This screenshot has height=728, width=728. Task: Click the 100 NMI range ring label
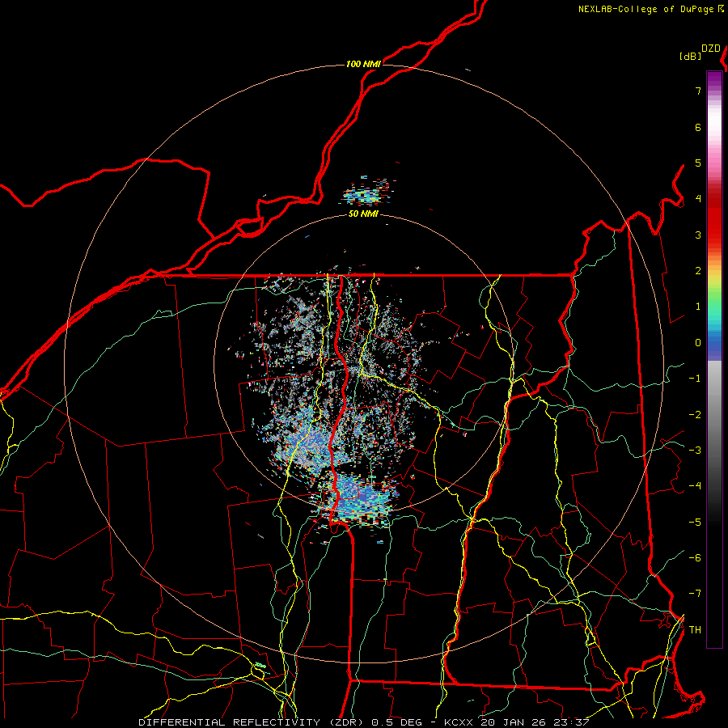pos(363,64)
